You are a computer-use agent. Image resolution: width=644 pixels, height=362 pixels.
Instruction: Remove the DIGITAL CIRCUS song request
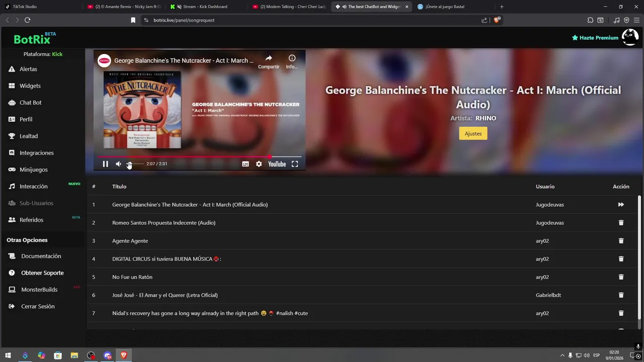coord(621,259)
